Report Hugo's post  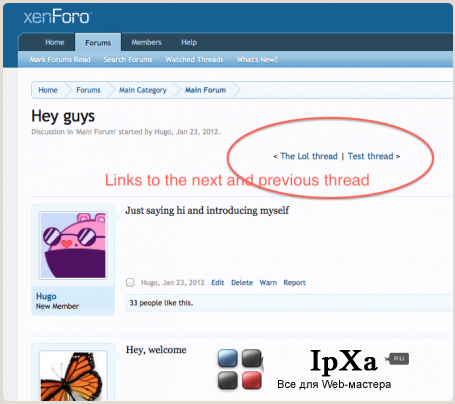(294, 283)
